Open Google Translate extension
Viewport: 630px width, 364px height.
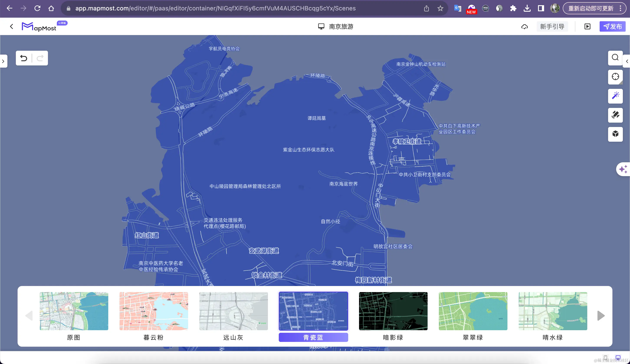point(458,8)
